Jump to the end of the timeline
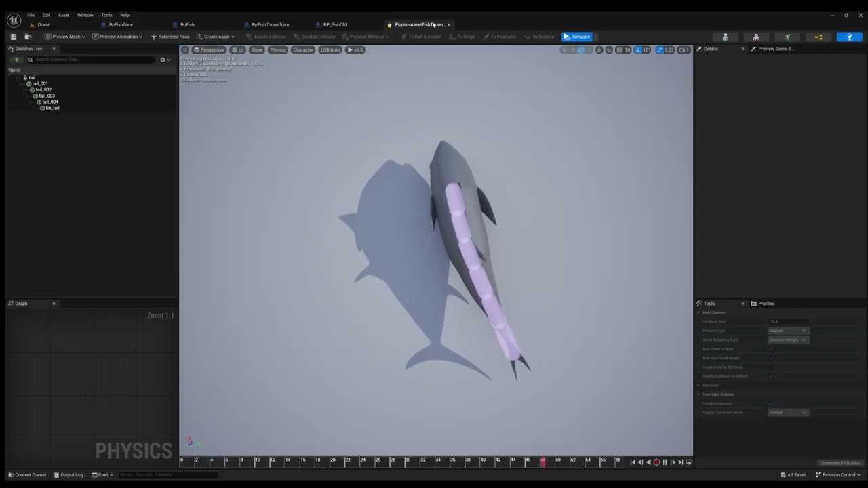 [x=681, y=462]
